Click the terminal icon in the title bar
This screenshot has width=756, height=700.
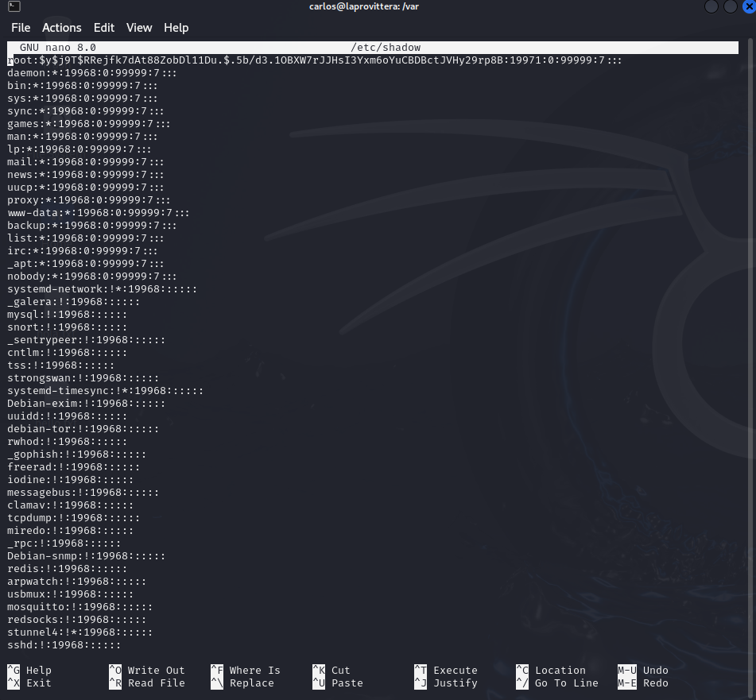tap(14, 6)
